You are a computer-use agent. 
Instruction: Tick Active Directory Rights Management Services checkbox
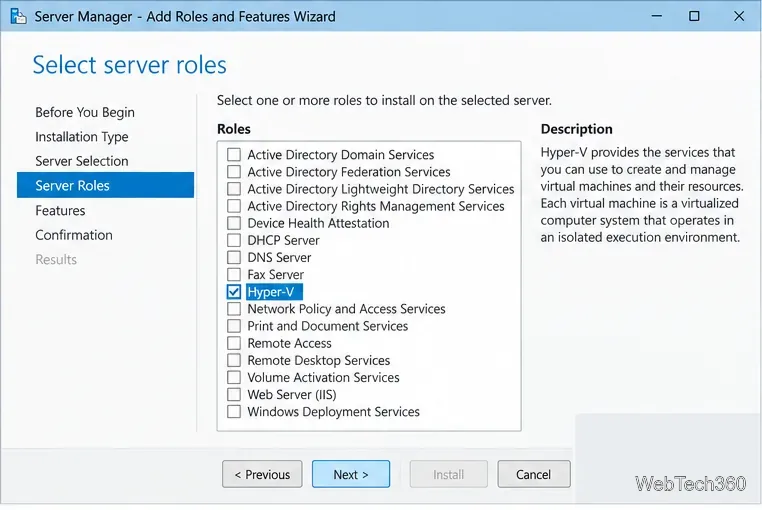pos(234,206)
